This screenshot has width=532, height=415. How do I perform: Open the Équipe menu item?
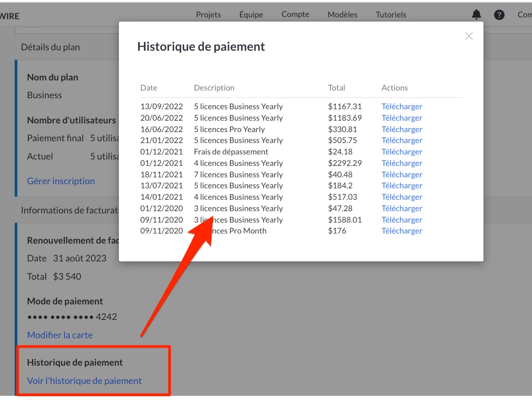tap(251, 14)
